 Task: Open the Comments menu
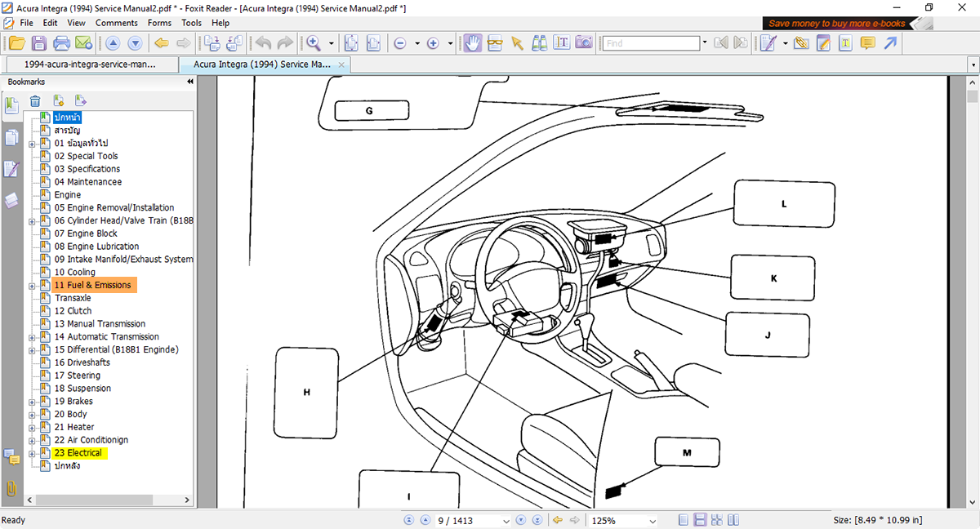coord(116,23)
